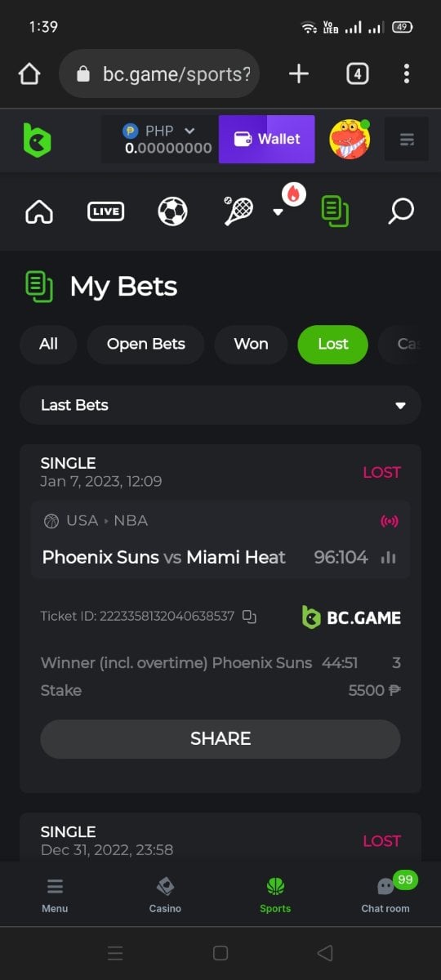This screenshot has width=441, height=980.
Task: Open the BC.Game logo home link
Action: (37, 140)
